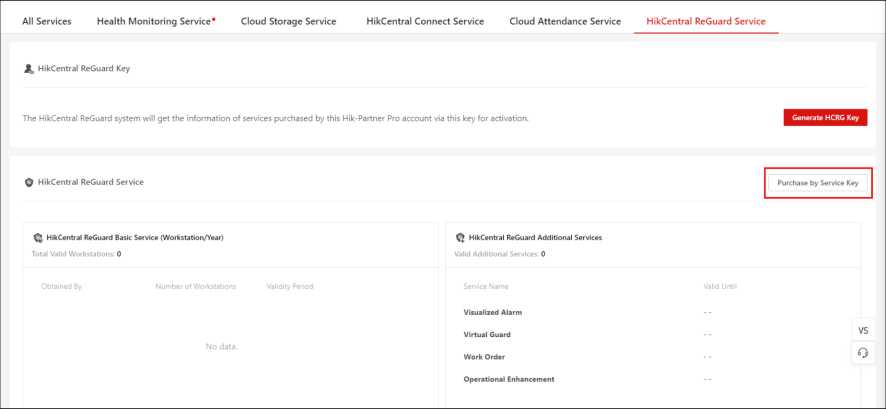Viewport: 886px width, 409px height.
Task: Select the HikCentral ReGuard Service tab
Action: point(706,21)
